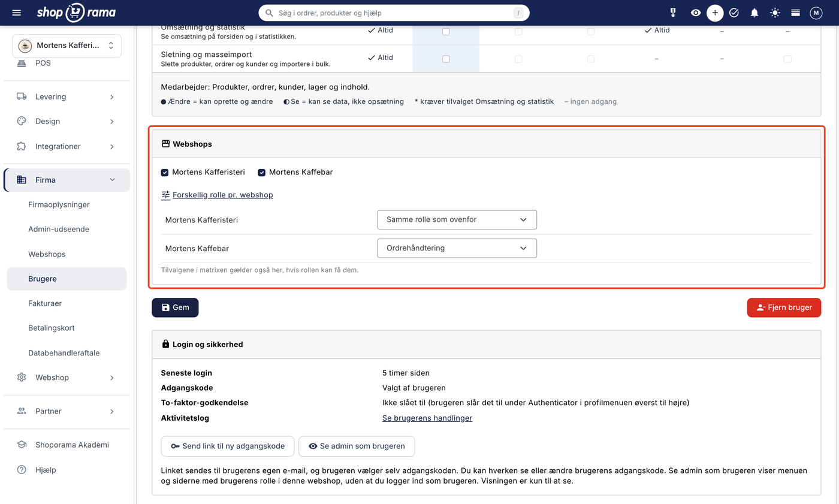Open the Mortens Kafferi… store selector

click(x=67, y=46)
